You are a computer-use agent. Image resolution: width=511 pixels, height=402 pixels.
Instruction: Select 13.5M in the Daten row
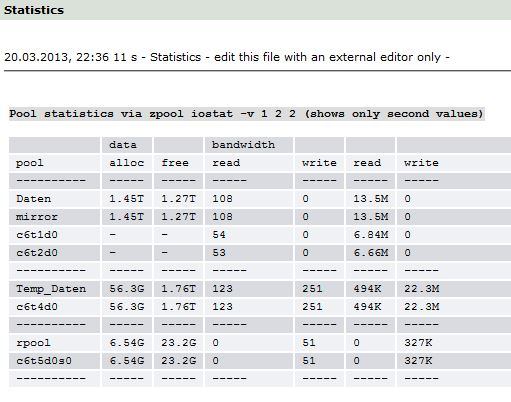click(371, 199)
